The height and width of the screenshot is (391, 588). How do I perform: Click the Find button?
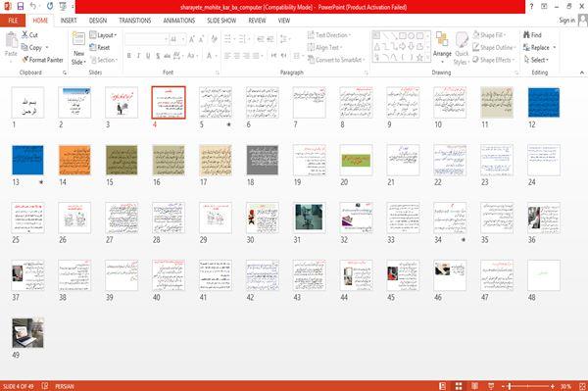point(532,35)
